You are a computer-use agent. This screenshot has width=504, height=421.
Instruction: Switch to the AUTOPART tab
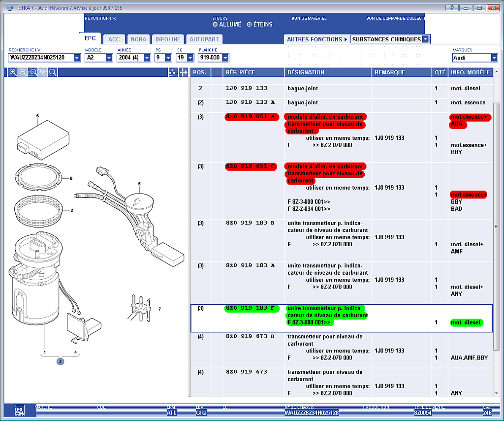(204, 39)
